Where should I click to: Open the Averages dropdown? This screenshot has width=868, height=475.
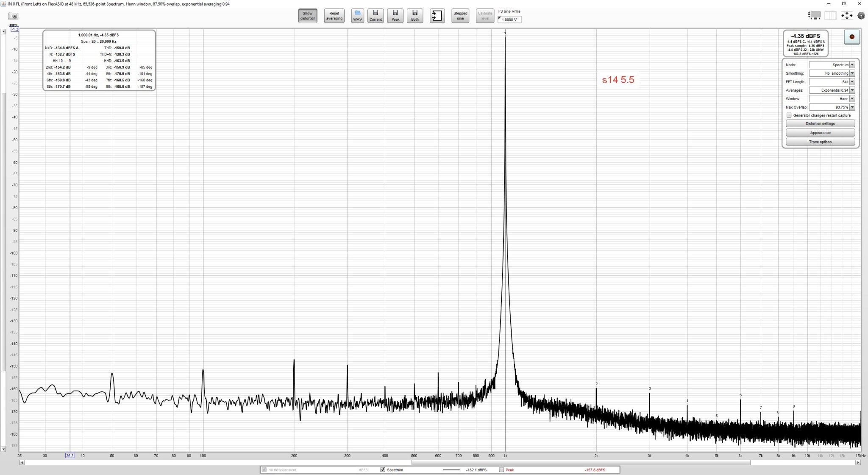point(832,90)
